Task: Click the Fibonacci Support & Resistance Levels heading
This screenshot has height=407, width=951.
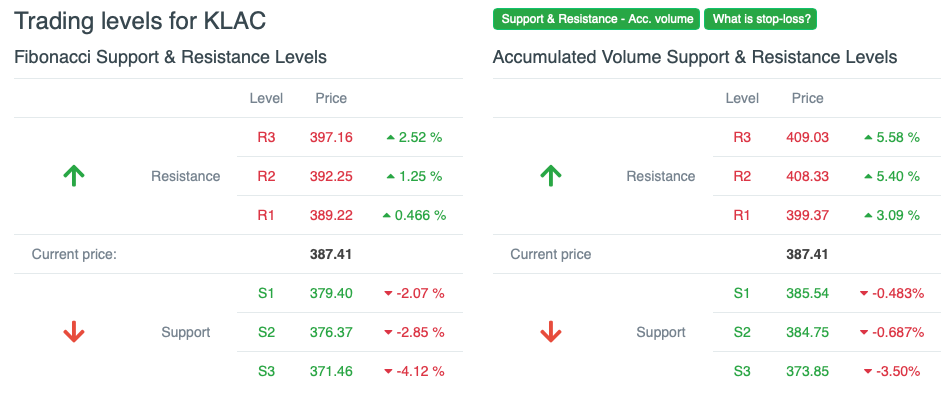Action: tap(170, 58)
